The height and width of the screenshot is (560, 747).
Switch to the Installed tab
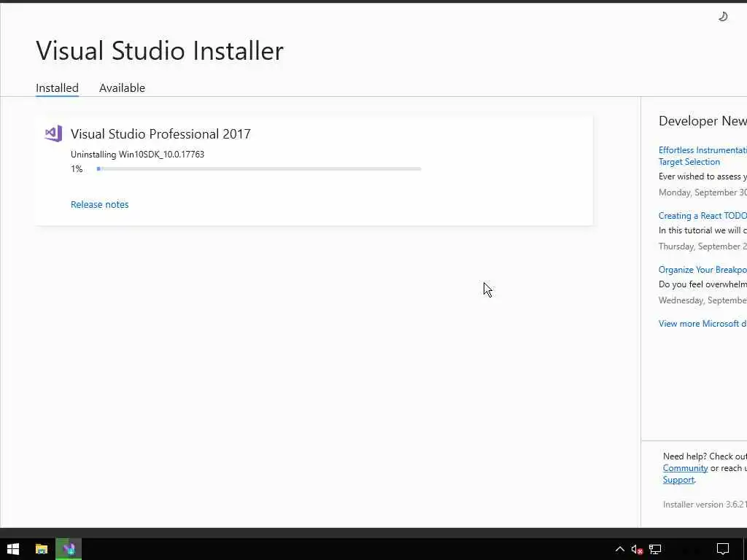pyautogui.click(x=57, y=88)
